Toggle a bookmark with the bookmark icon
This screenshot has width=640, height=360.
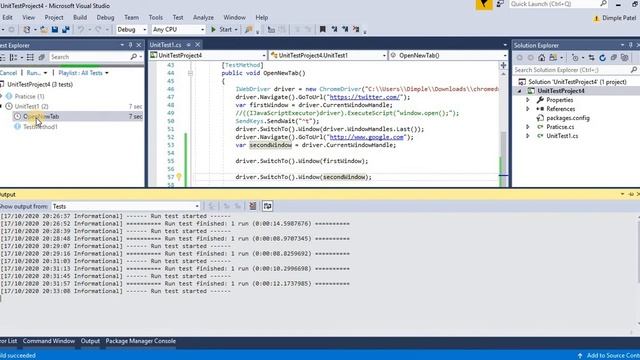click(x=322, y=29)
